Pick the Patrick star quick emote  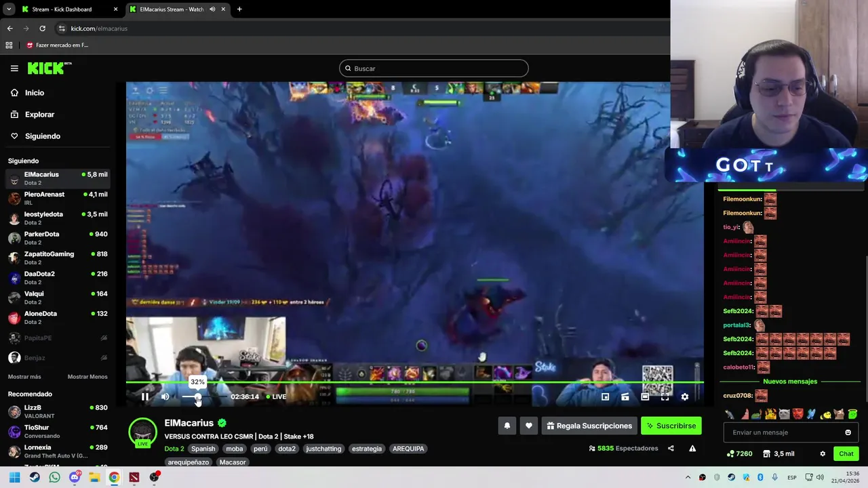click(745, 414)
